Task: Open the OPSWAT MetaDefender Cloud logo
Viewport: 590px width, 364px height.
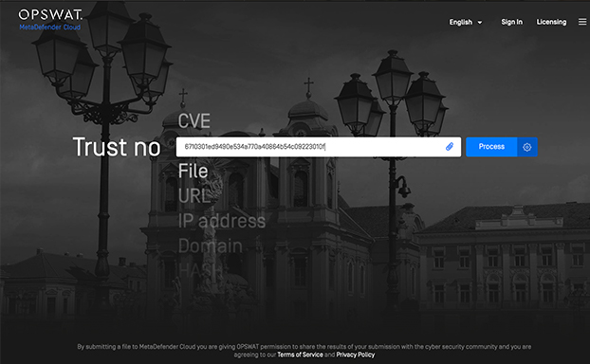Action: (x=50, y=20)
